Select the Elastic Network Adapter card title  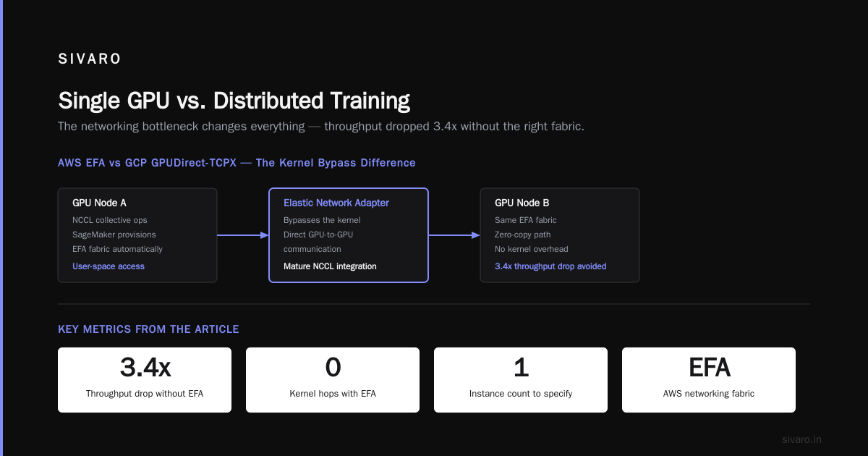(x=336, y=203)
